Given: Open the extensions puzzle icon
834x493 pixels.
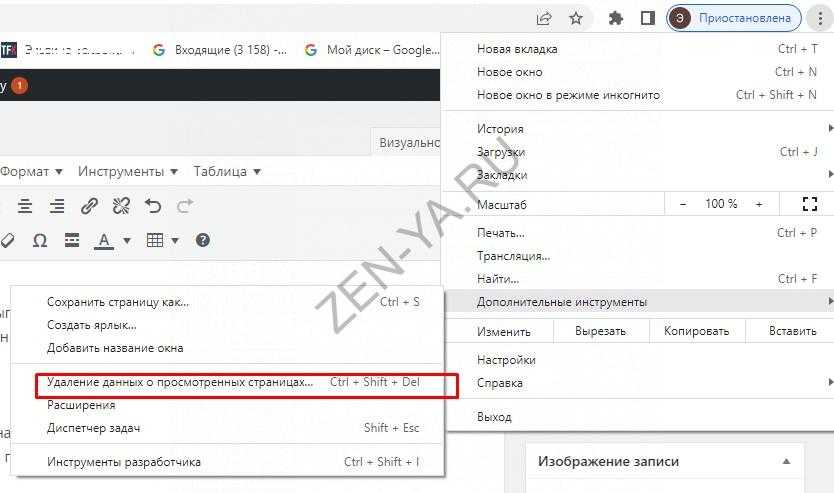Looking at the screenshot, I should [x=616, y=18].
